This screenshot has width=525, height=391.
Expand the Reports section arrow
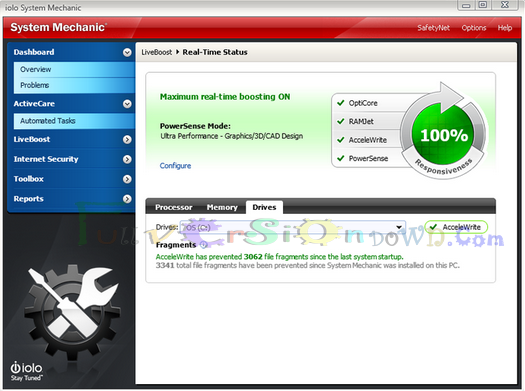tap(127, 199)
